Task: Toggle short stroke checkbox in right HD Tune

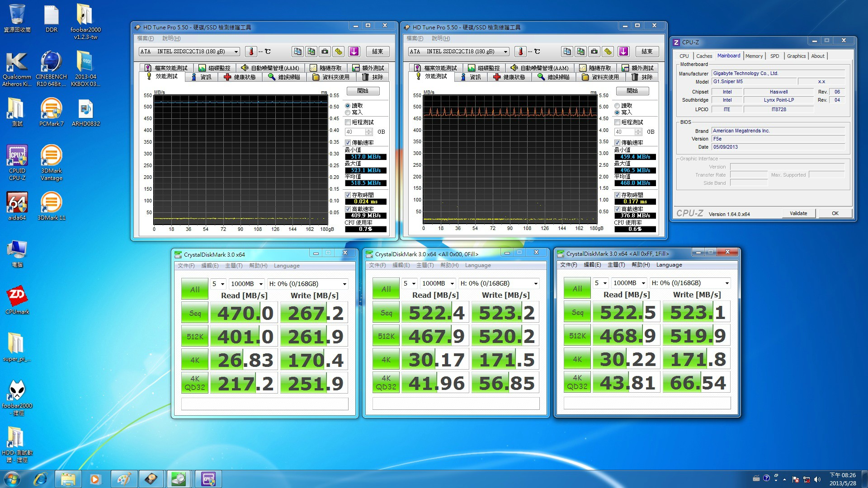Action: pyautogui.click(x=617, y=122)
